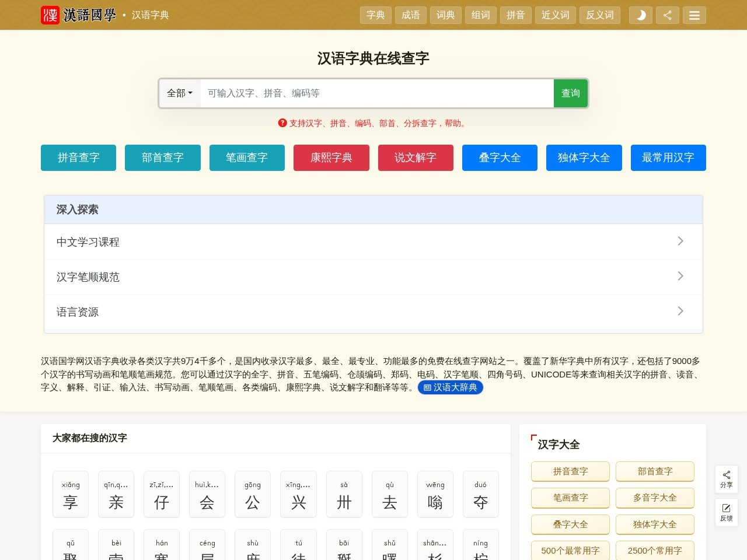Open character card 公
This screenshot has height=560, width=747.
coord(253,494)
